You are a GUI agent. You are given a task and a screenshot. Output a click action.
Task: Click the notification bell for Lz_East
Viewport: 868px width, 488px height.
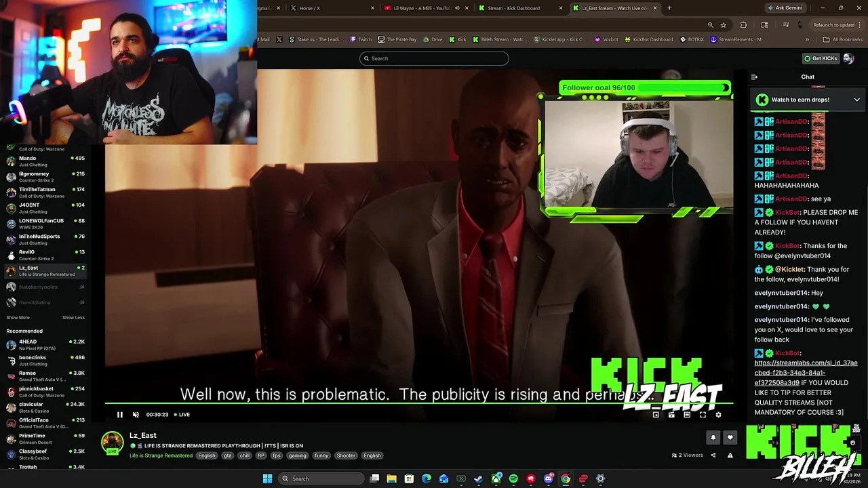click(x=713, y=438)
